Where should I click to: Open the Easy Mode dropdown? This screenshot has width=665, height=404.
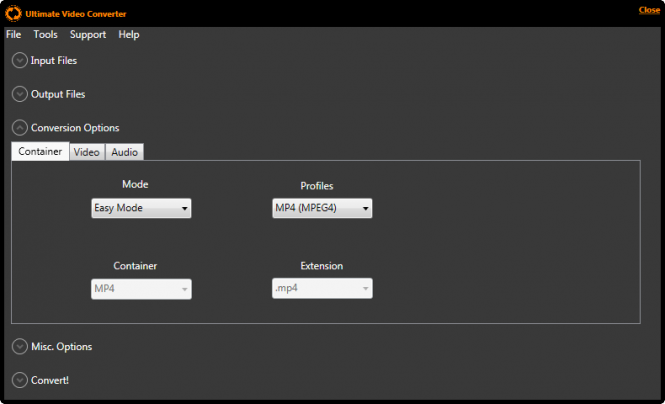click(141, 208)
